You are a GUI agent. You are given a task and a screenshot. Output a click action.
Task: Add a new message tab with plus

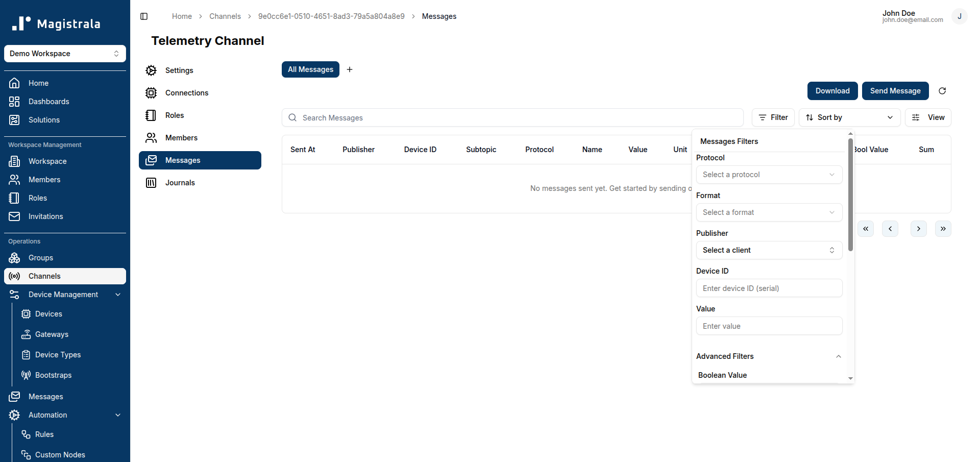pos(350,69)
